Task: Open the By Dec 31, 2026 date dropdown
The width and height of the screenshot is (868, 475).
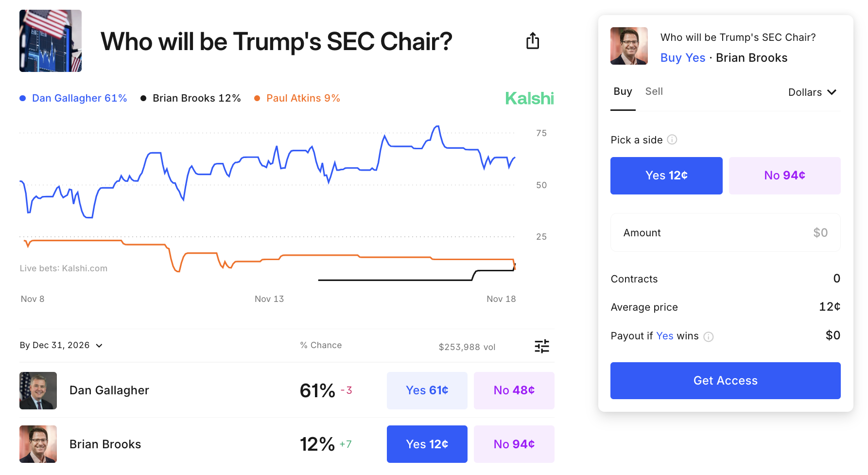Action: coord(61,345)
